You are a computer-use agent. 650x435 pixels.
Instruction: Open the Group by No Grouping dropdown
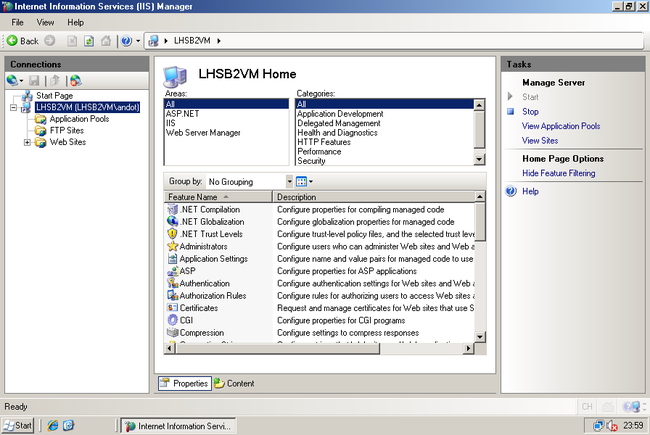[x=289, y=182]
